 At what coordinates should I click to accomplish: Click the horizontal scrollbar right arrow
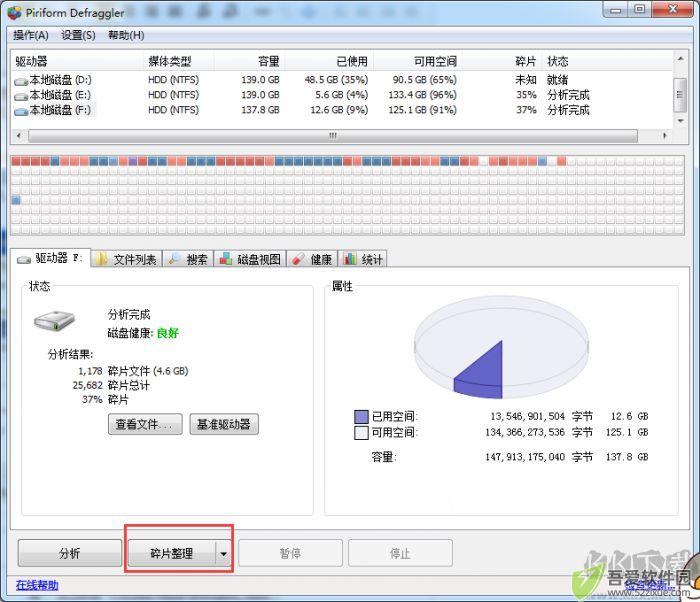click(665, 135)
